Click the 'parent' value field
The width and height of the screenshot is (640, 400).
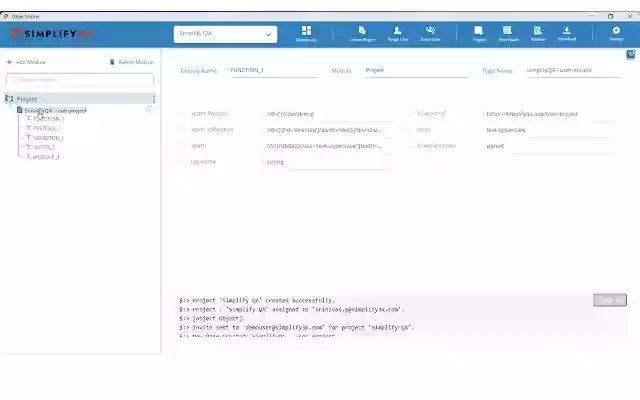coord(549,146)
